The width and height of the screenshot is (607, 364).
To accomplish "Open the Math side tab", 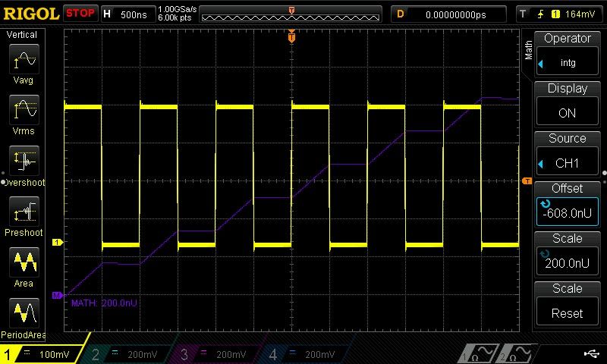I will click(529, 50).
